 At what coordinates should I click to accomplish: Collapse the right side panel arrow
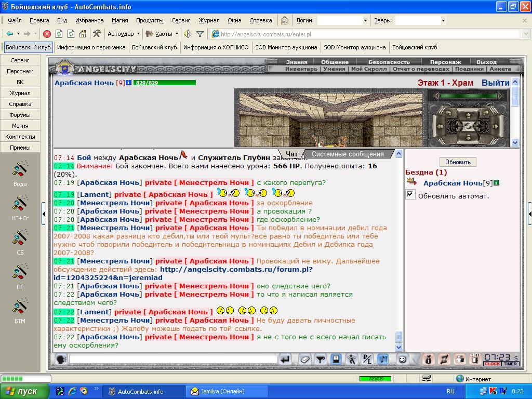click(529, 214)
